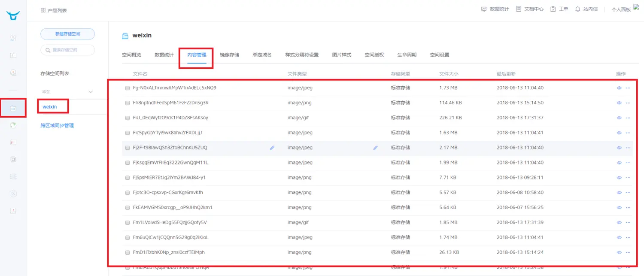Open the more-actions menu for Fh8npfndhFedSpM61FzFZzDnSg3R

coord(628,103)
